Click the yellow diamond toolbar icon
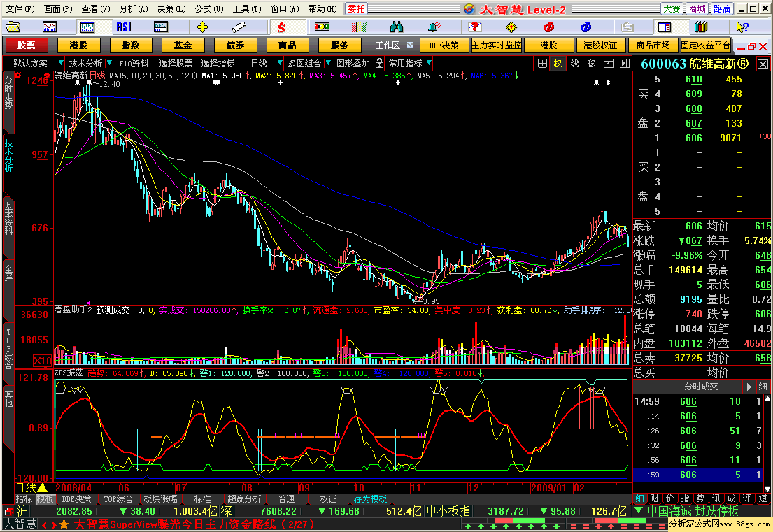773x532 pixels. point(511,27)
